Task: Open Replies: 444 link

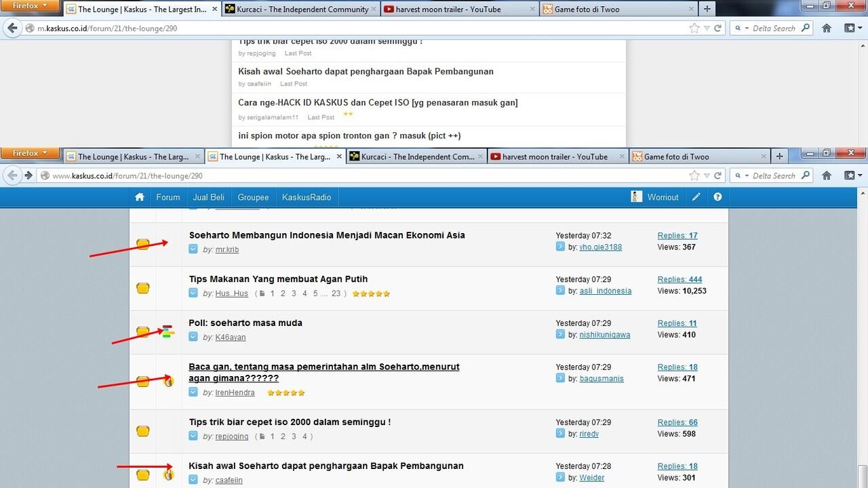Action: [x=679, y=279]
